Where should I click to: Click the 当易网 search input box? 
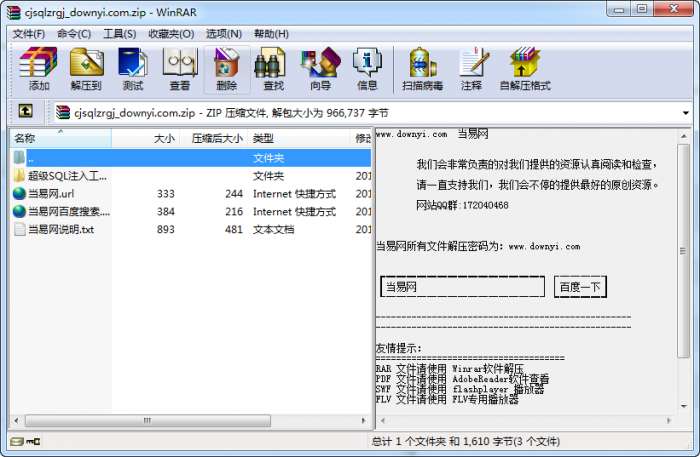point(462,287)
